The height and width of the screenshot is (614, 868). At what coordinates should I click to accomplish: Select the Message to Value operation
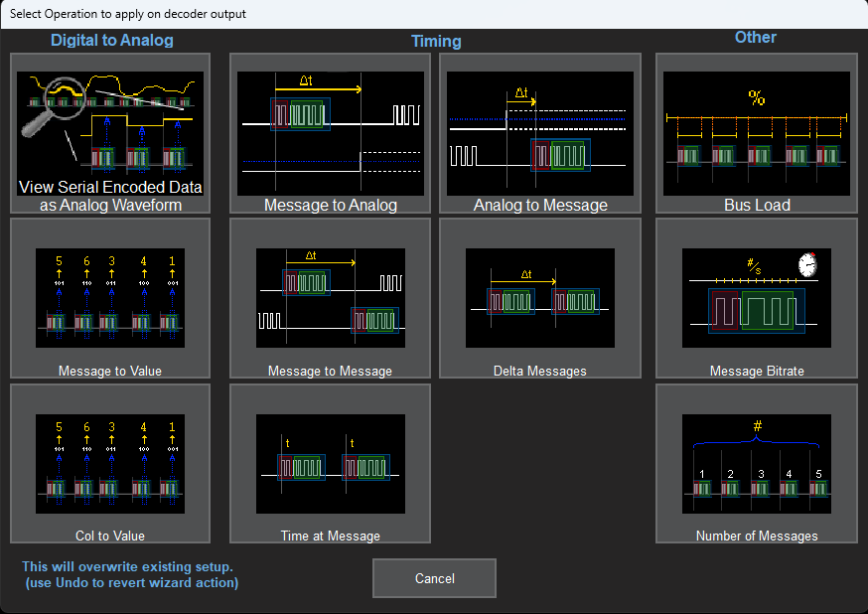click(x=109, y=298)
